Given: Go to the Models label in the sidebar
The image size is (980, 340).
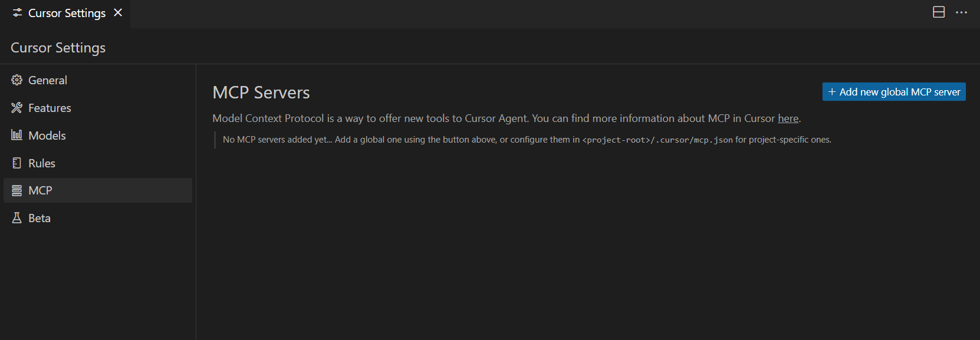Looking at the screenshot, I should coord(47,136).
